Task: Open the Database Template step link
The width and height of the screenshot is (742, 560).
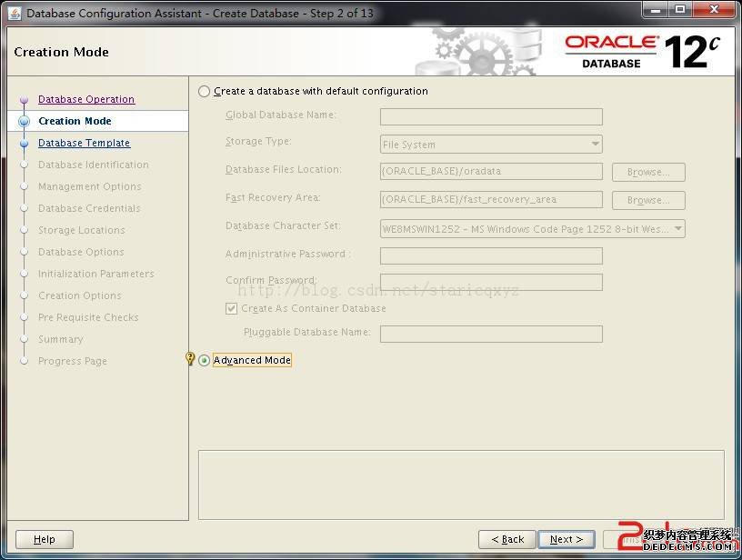Action: click(84, 143)
